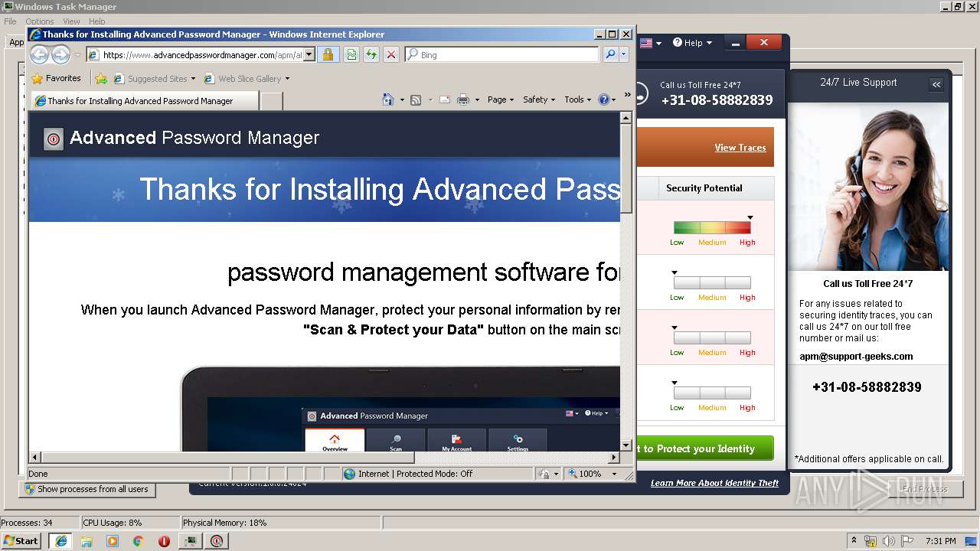Click the scroll-down arrow of IE page
This screenshot has height=551, width=980.
[626, 445]
